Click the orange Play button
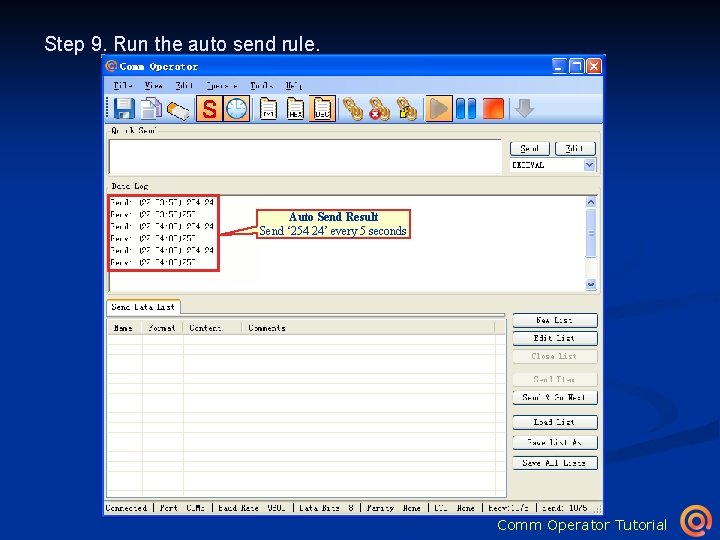 coord(439,109)
